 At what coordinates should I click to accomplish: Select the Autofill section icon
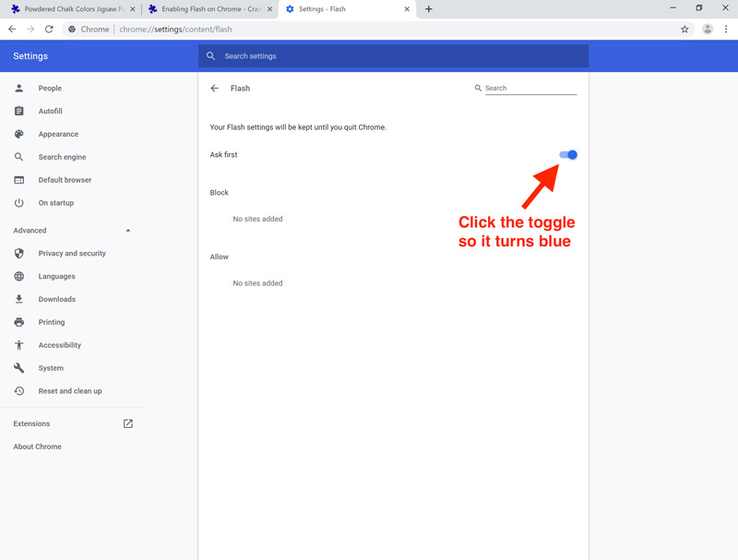click(19, 111)
